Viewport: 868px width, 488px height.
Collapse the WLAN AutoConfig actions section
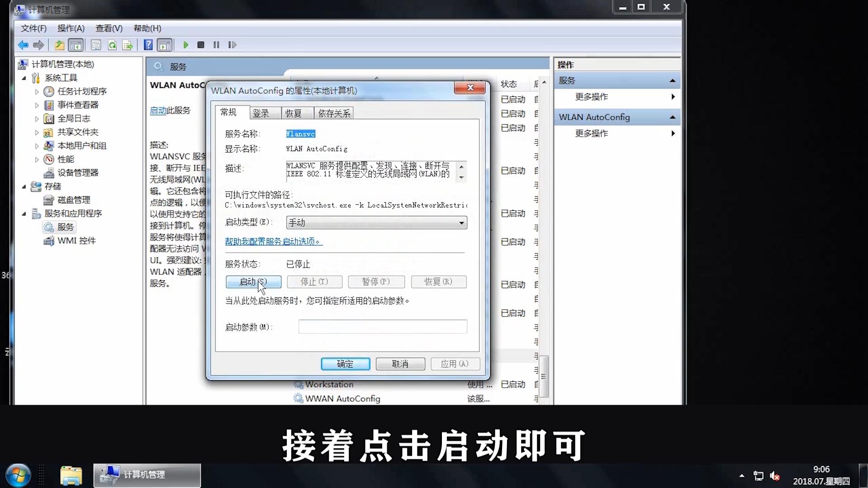pos(673,117)
